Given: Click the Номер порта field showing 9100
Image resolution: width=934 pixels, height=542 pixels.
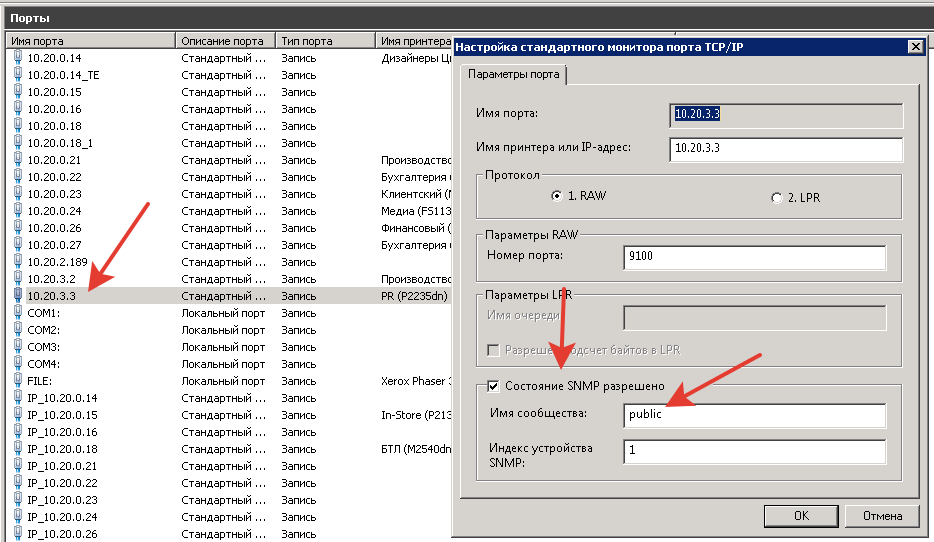Looking at the screenshot, I should pyautogui.click(x=754, y=257).
